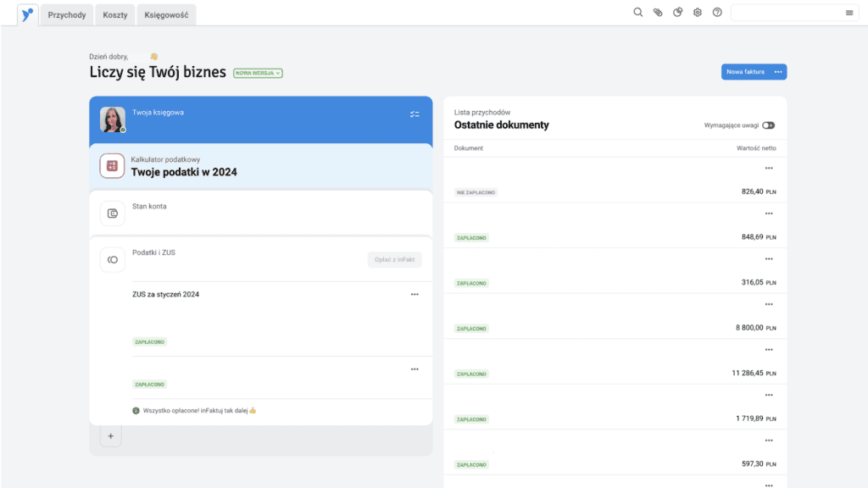Image resolution: width=868 pixels, height=488 pixels.
Task: Open the settings gear icon
Action: click(x=698, y=12)
